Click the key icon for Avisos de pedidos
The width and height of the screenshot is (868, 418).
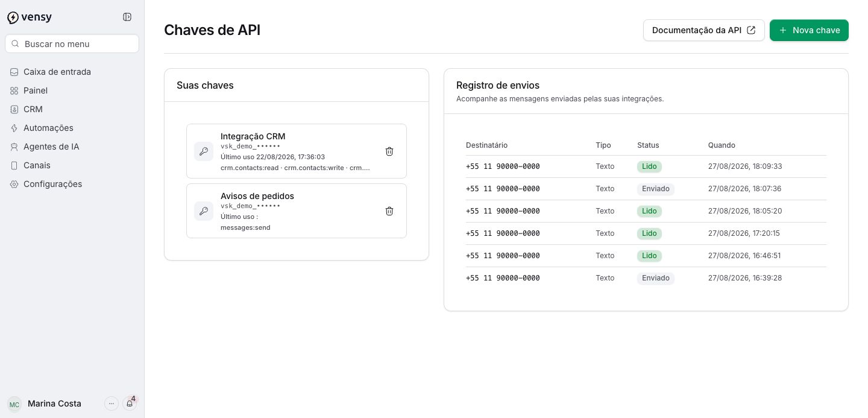pos(204,211)
